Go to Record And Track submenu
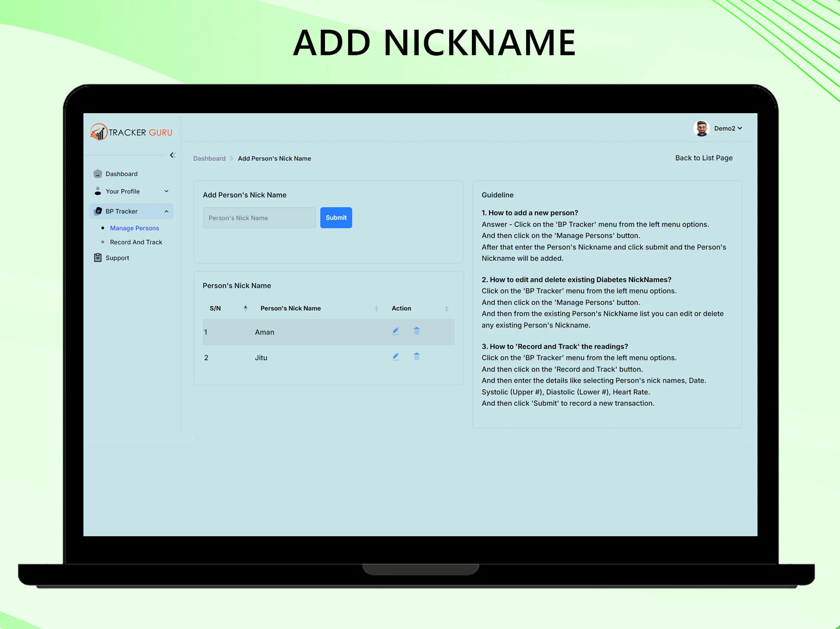840x629 pixels. click(x=136, y=242)
